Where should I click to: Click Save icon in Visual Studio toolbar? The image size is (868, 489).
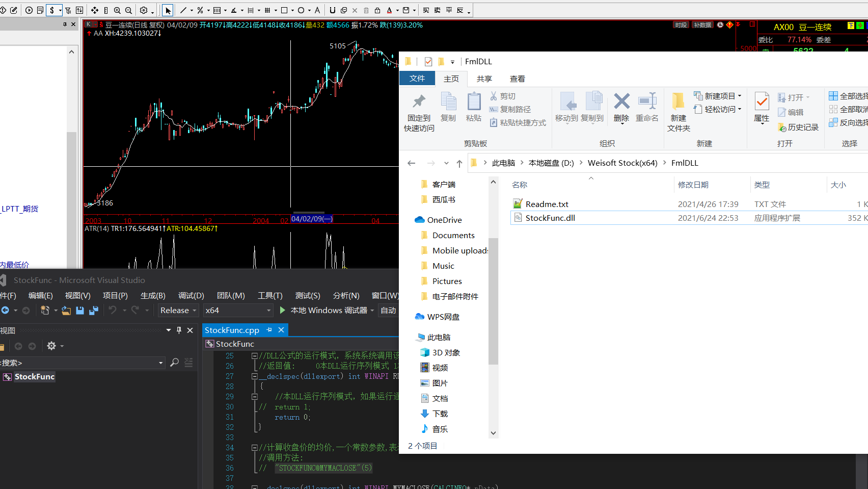click(x=80, y=310)
